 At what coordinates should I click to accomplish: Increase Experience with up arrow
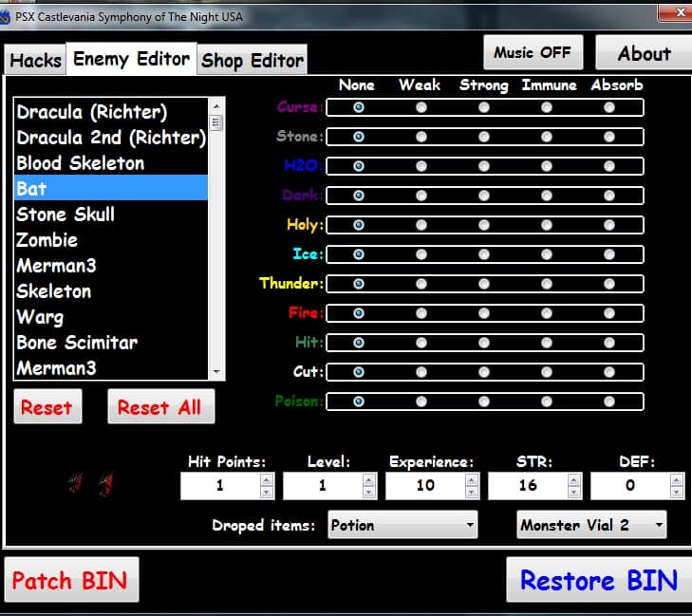(x=472, y=479)
